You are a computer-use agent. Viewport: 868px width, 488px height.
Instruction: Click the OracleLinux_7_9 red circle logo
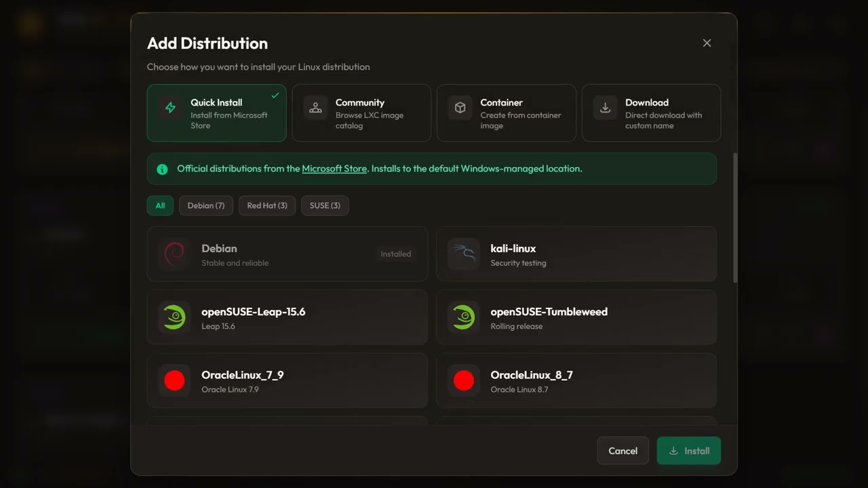click(174, 381)
